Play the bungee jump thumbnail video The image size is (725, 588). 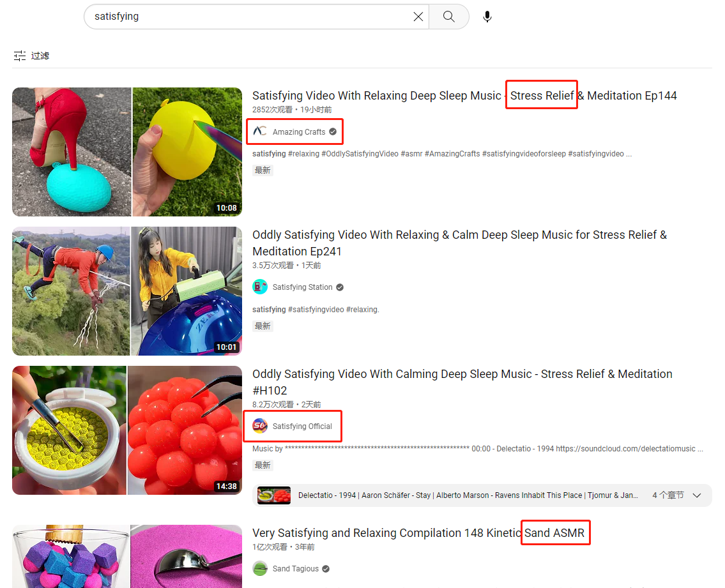(127, 291)
